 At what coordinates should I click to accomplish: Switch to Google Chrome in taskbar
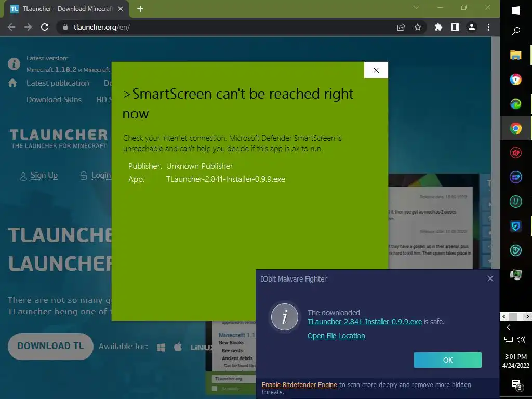click(x=516, y=128)
